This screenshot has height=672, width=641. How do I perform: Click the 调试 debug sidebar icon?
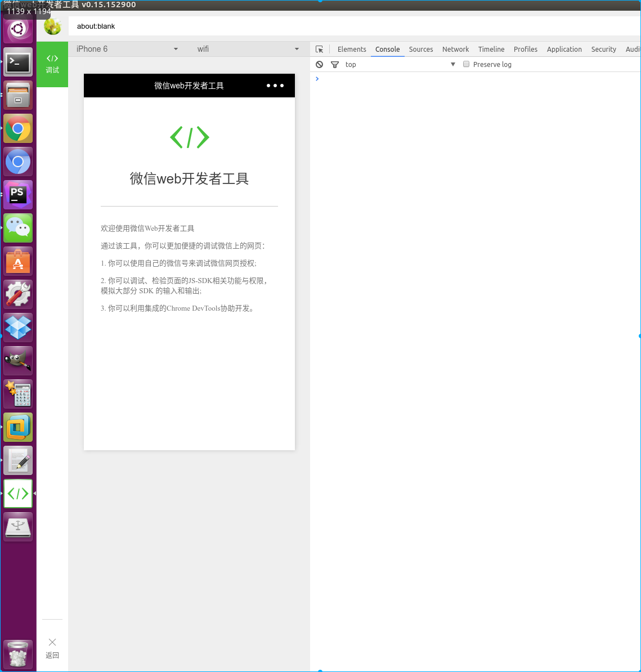(52, 64)
